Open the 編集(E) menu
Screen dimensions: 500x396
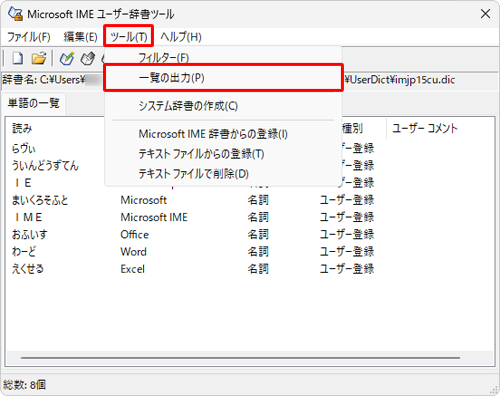coord(80,37)
